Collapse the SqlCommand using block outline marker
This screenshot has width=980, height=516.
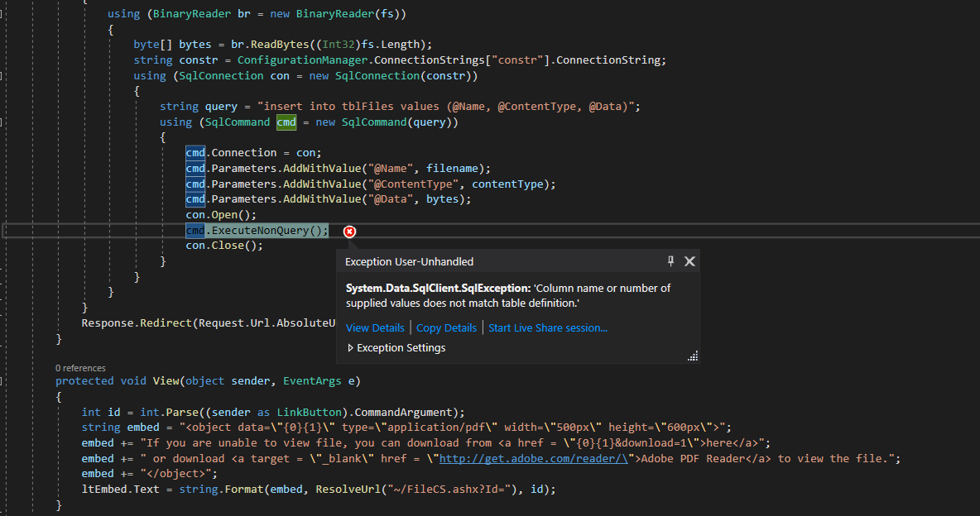[2, 122]
